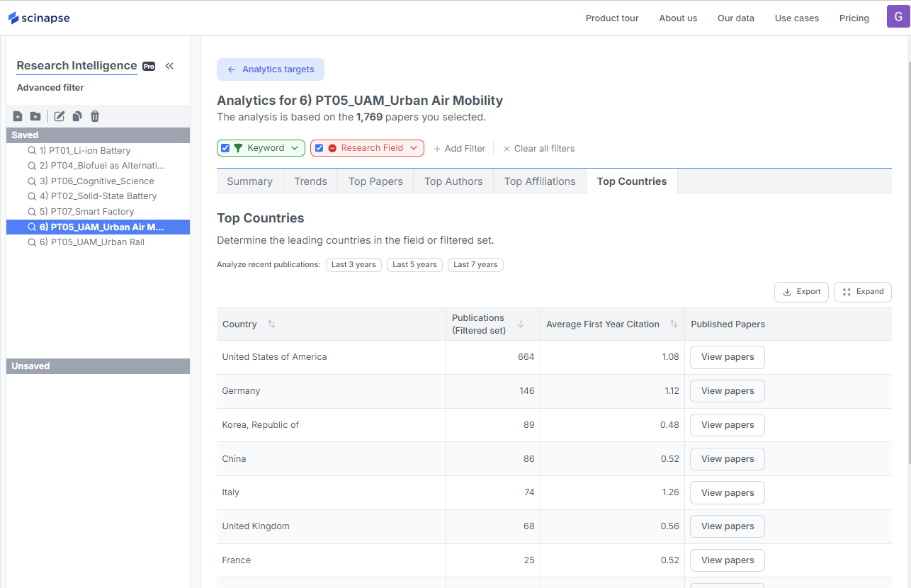Select the Last 5 years option

point(414,265)
